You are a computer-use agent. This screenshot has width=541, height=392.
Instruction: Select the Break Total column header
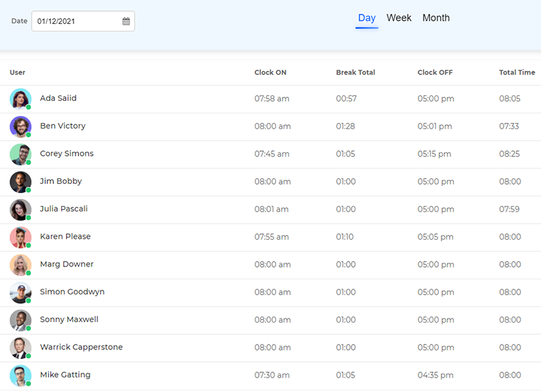tap(356, 73)
